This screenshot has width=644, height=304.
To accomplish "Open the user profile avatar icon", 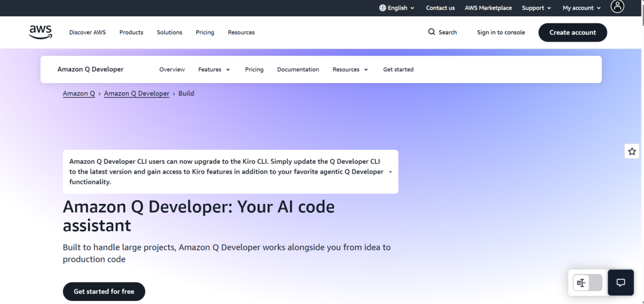I will pyautogui.click(x=618, y=8).
